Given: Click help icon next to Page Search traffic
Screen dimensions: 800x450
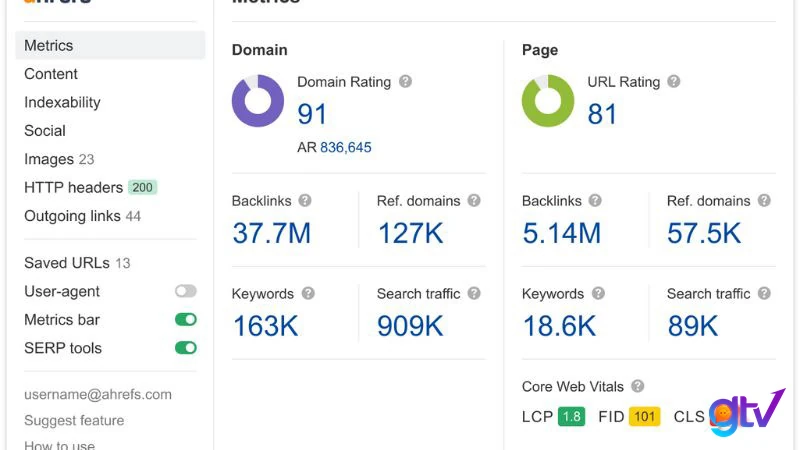Looking at the screenshot, I should pos(764,293).
